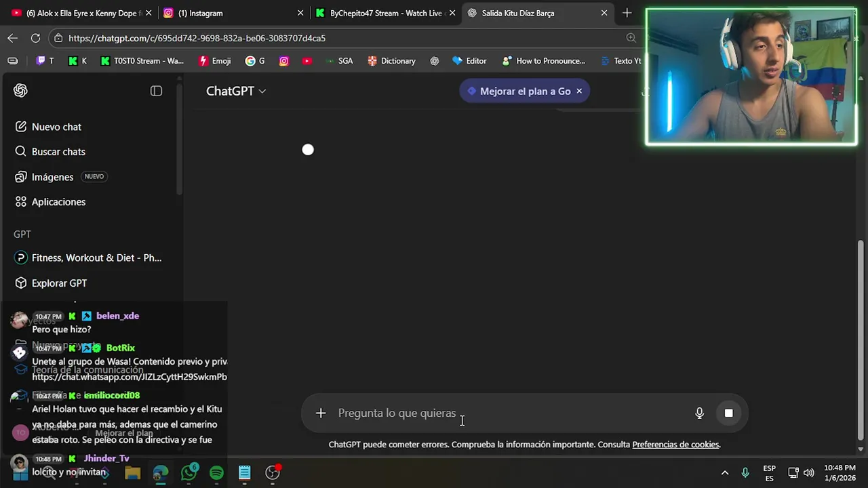
Task: Open the volume control in tray
Action: coord(809,472)
